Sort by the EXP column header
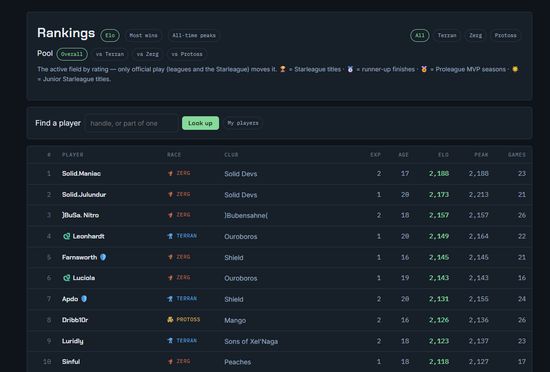550x372 pixels. coord(375,155)
